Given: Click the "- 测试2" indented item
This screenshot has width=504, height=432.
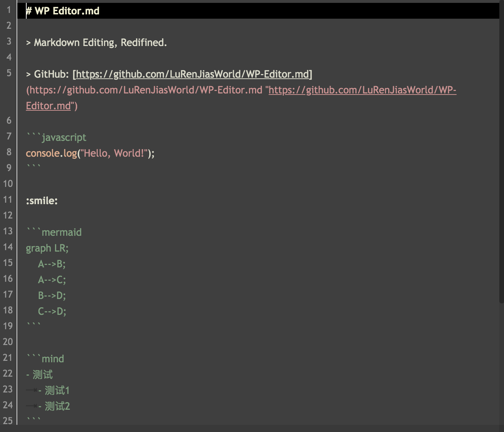Looking at the screenshot, I should pyautogui.click(x=54, y=406).
